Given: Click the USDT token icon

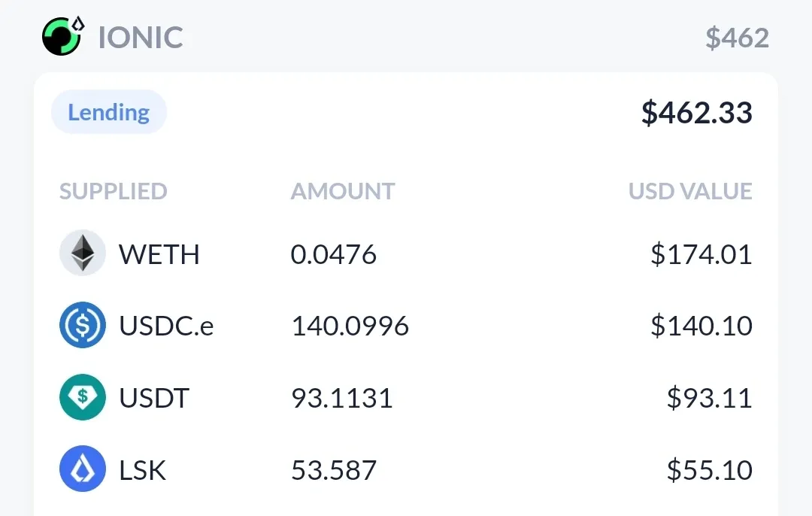Looking at the screenshot, I should [x=83, y=397].
